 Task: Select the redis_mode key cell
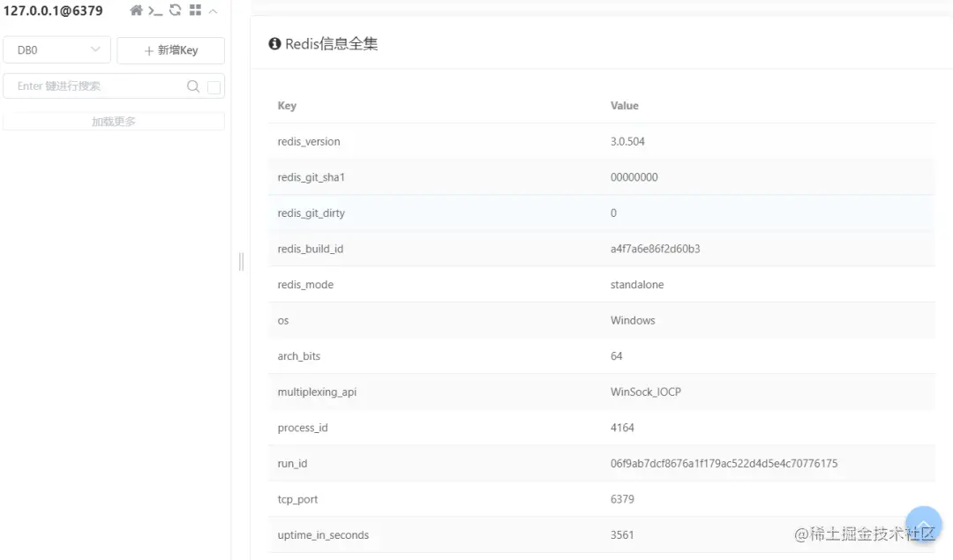pos(305,285)
